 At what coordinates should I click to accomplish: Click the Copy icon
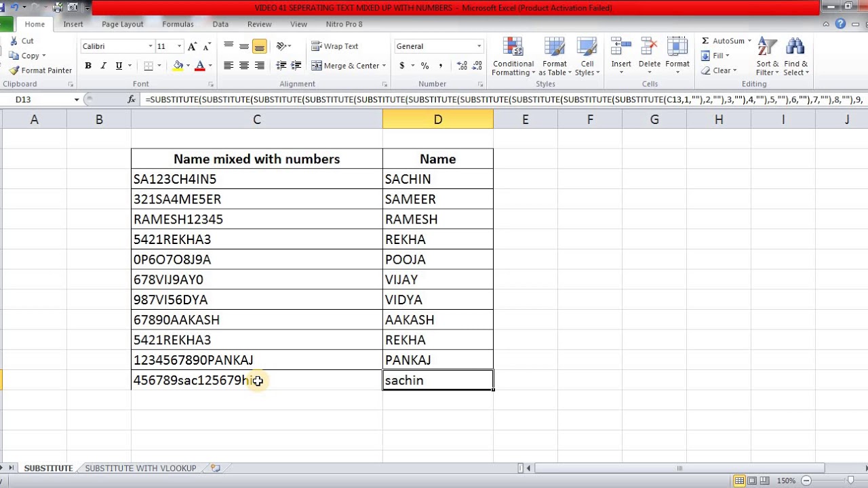pyautogui.click(x=15, y=56)
